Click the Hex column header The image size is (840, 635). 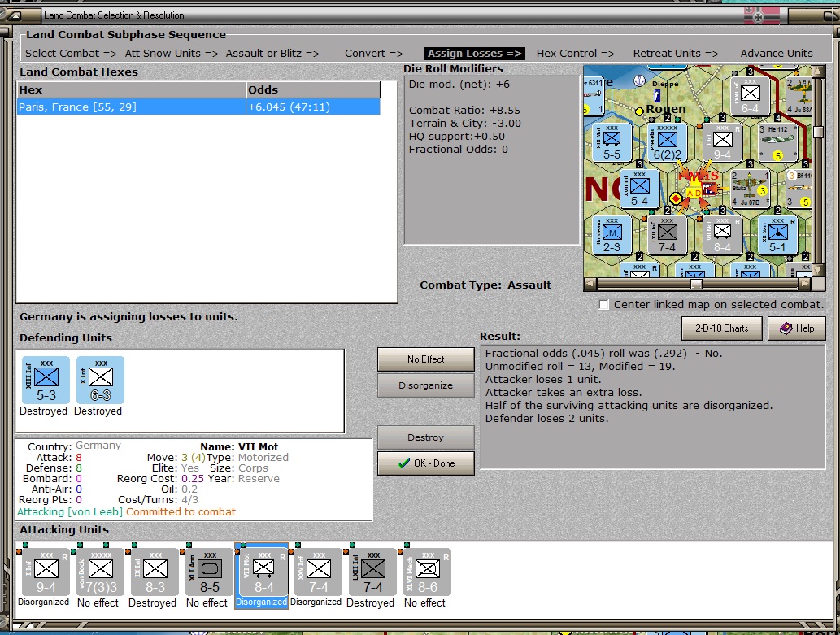click(131, 90)
